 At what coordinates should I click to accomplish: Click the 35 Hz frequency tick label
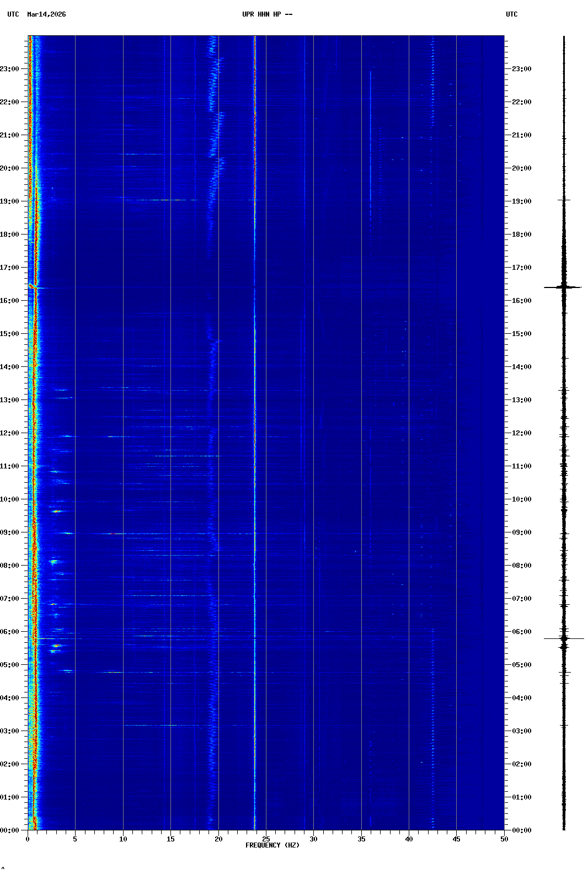[x=361, y=839]
